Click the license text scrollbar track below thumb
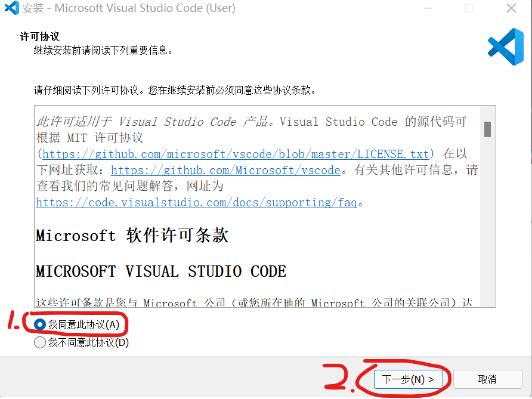Screen dimensions: 532x399 [x=487, y=221]
